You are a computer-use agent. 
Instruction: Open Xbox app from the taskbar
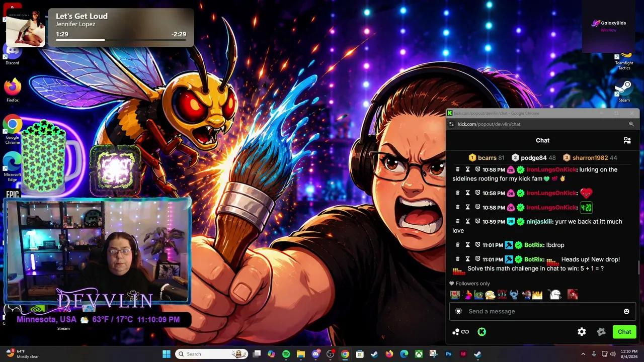pyautogui.click(x=419, y=354)
